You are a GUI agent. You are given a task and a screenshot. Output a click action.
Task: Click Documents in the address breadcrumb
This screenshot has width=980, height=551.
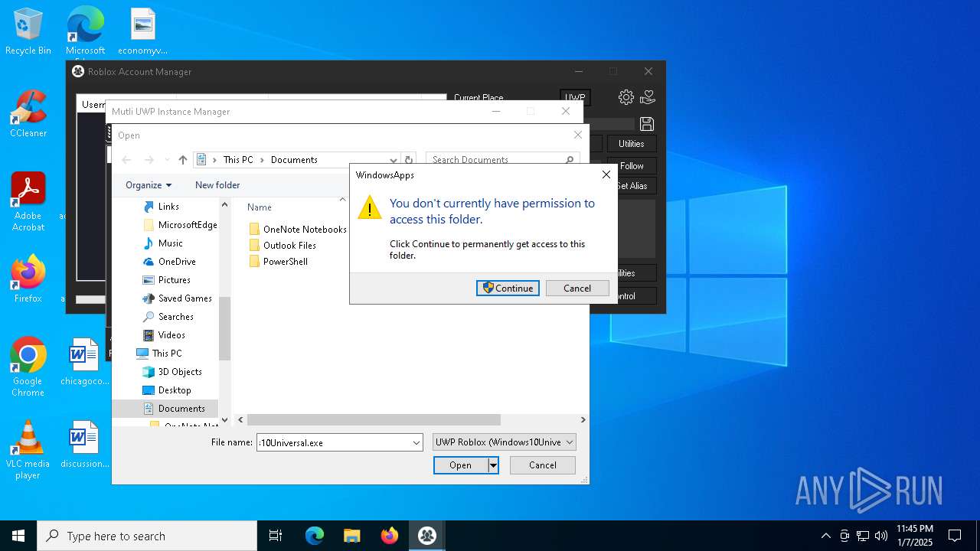click(294, 160)
